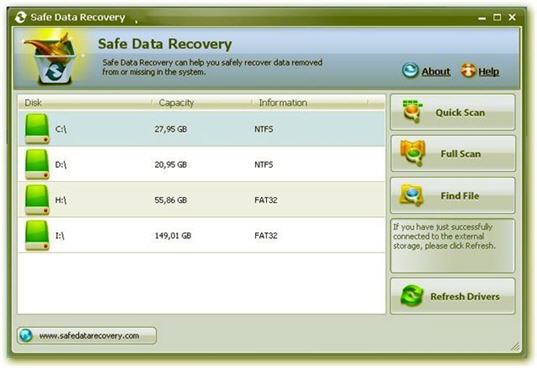The image size is (537, 368).
Task: Open the About link
Action: 436,72
